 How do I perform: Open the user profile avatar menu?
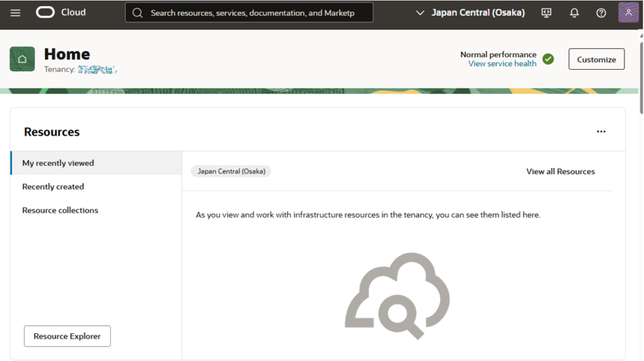628,13
